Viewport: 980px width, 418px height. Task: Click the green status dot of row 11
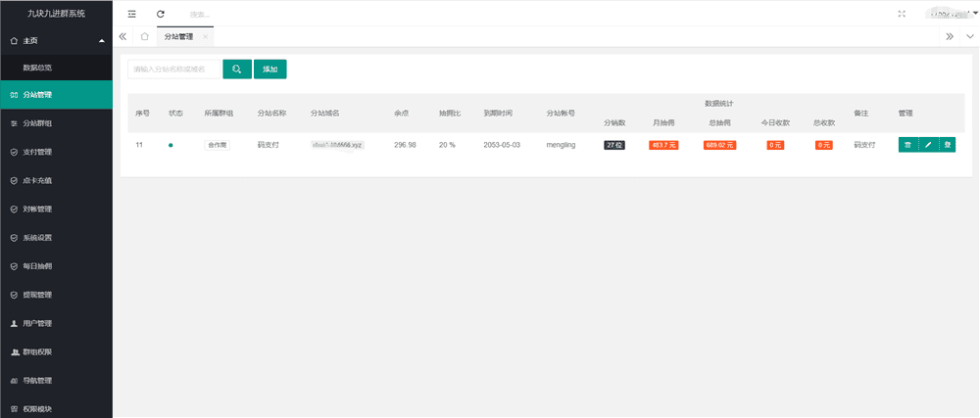pyautogui.click(x=171, y=145)
